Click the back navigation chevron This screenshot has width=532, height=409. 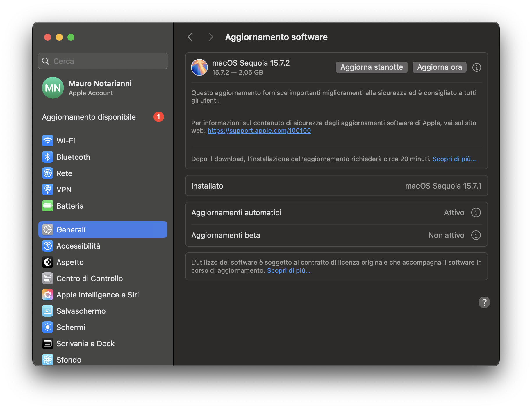pos(190,37)
